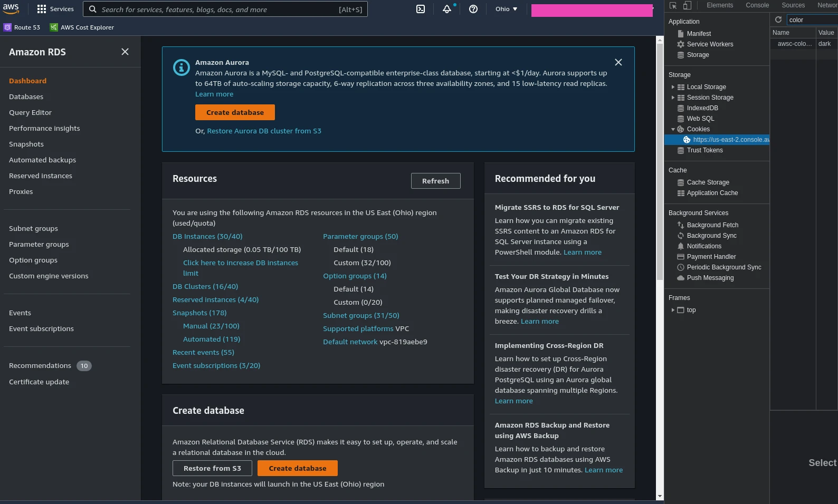Select the awsc-color cookie row
The width and height of the screenshot is (838, 504).
[x=804, y=44]
